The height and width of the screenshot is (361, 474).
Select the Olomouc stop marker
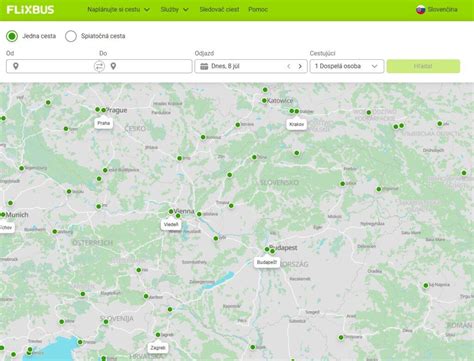203,137
